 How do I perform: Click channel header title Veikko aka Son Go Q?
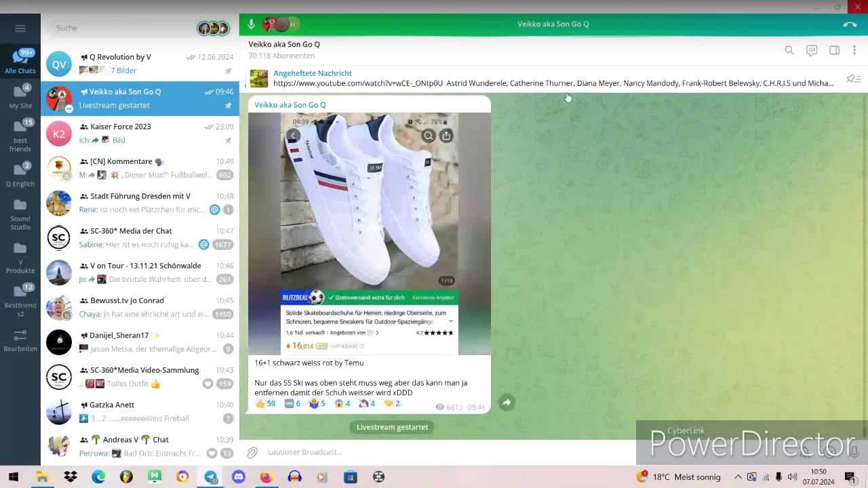click(284, 44)
